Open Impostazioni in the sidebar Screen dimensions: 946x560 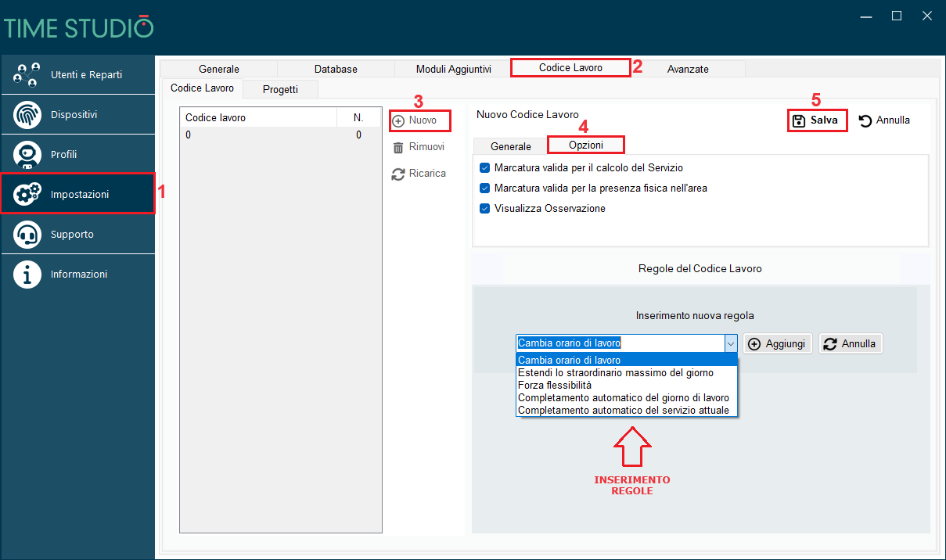(x=77, y=194)
